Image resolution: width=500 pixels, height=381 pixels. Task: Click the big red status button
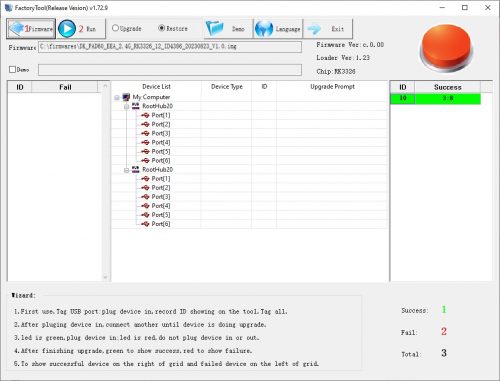446,48
